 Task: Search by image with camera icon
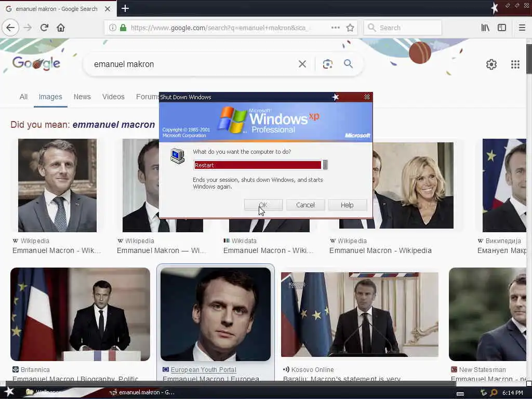pos(328,64)
